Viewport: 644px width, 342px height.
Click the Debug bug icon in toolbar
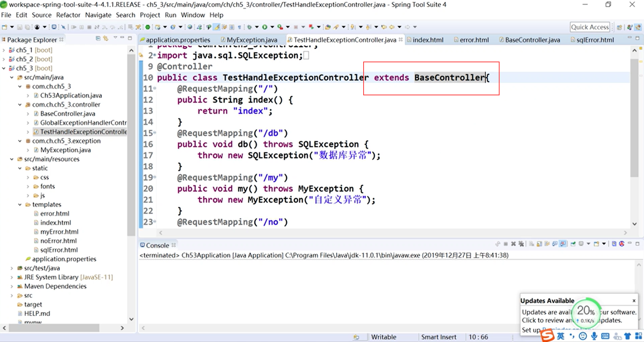pos(249,27)
